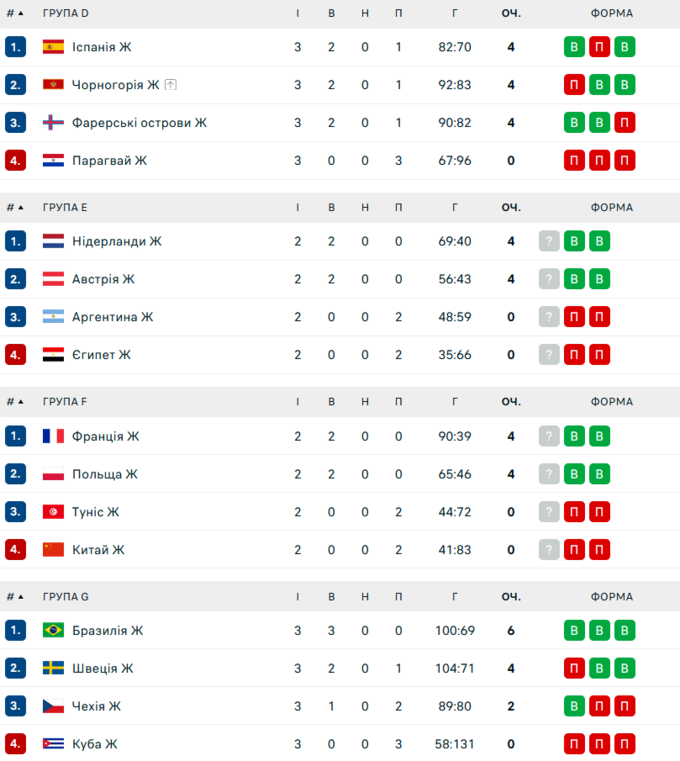This screenshot has height=761, width=680.
Task: Click the ОЧ. column header in Група D
Action: tap(511, 13)
